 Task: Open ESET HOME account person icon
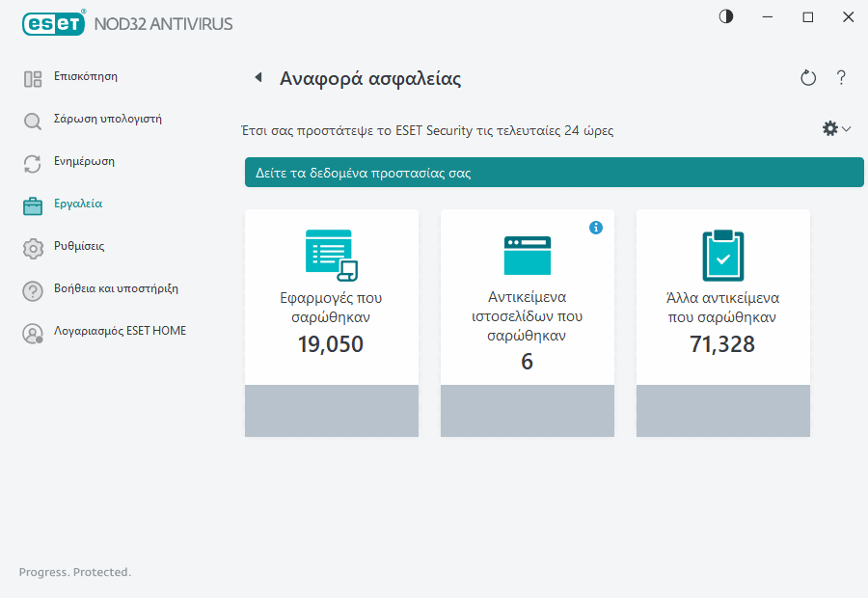pos(33,332)
